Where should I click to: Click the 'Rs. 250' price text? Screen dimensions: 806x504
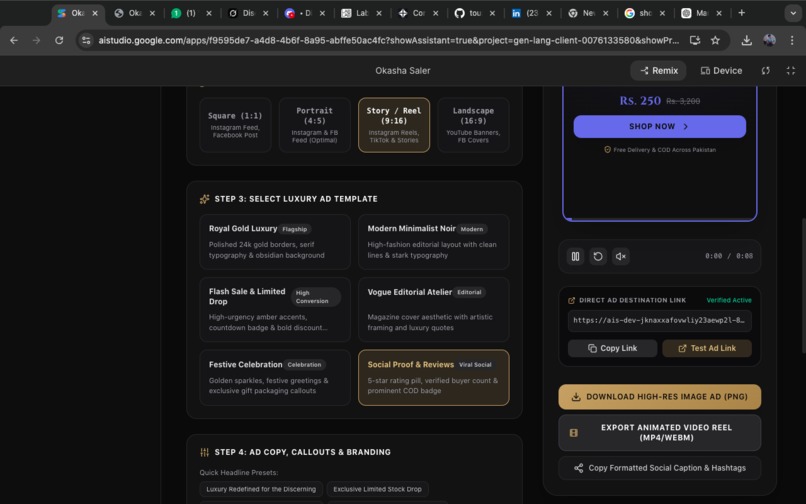tap(640, 101)
